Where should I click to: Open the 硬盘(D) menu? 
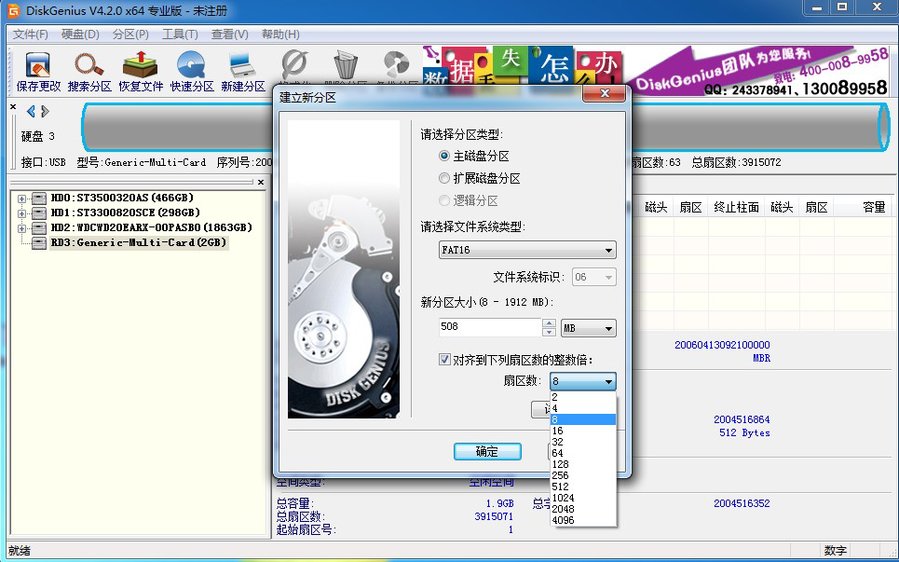click(x=80, y=34)
